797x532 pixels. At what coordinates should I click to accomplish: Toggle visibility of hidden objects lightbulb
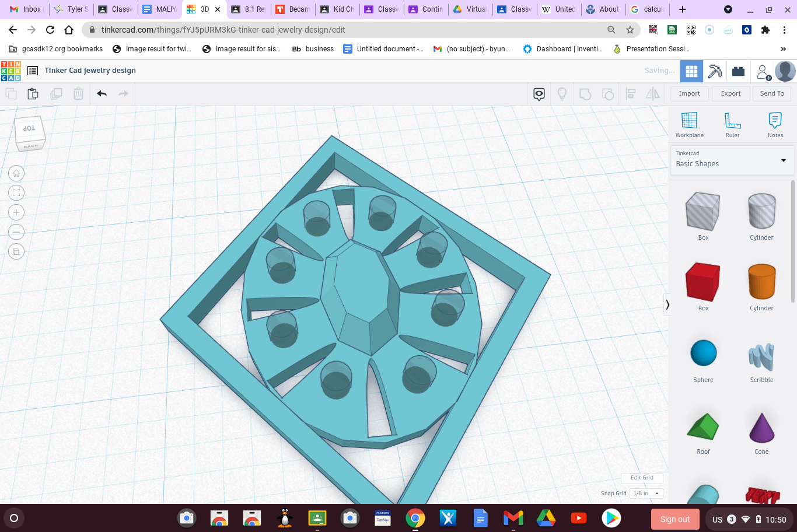[562, 93]
